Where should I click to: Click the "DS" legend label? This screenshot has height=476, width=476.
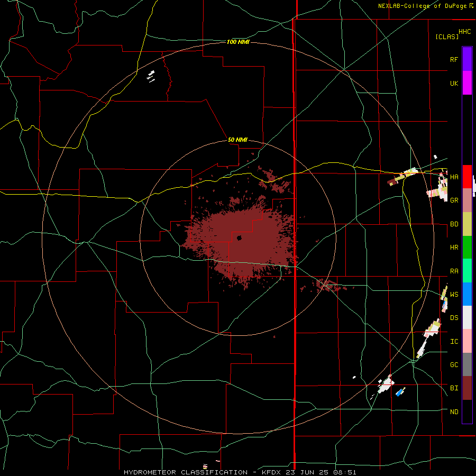454,318
